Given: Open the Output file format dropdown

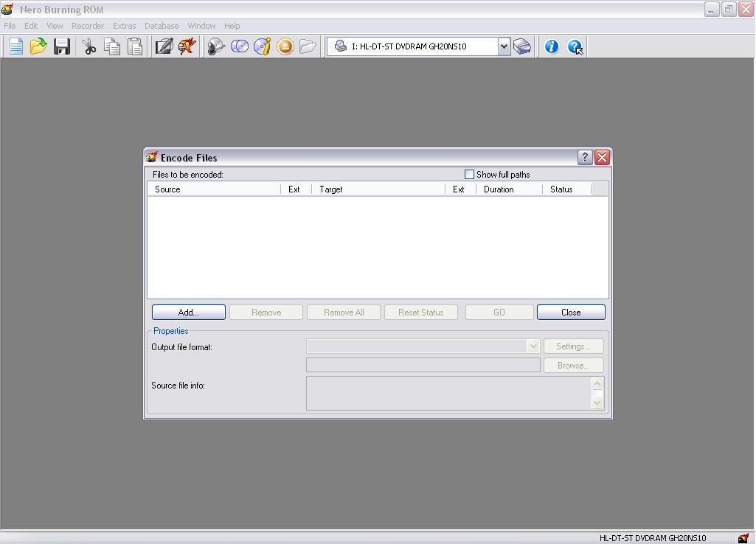Looking at the screenshot, I should coord(533,346).
